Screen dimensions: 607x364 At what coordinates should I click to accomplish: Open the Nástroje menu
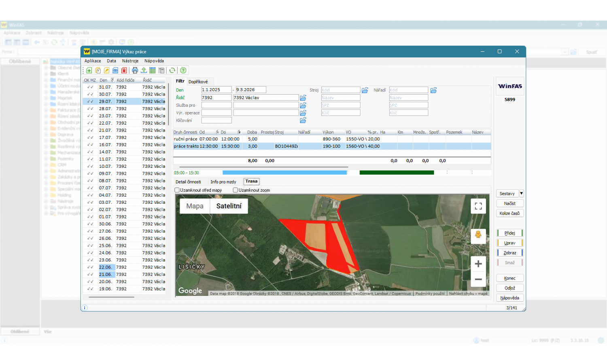(x=130, y=61)
